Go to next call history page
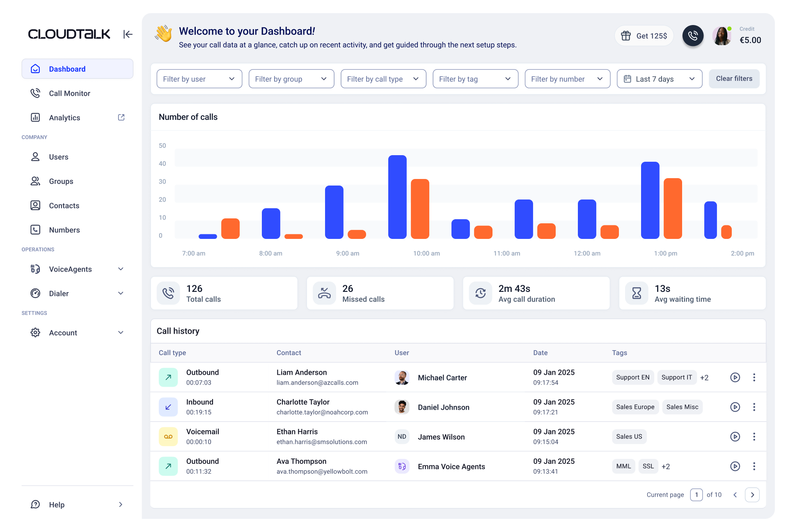Image resolution: width=788 pixels, height=532 pixels. [x=752, y=495]
